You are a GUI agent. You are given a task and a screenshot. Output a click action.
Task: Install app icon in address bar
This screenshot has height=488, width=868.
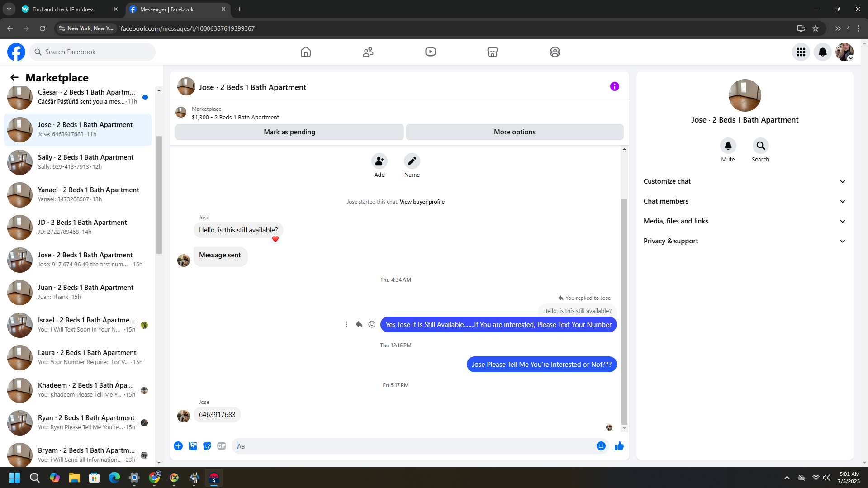point(801,28)
